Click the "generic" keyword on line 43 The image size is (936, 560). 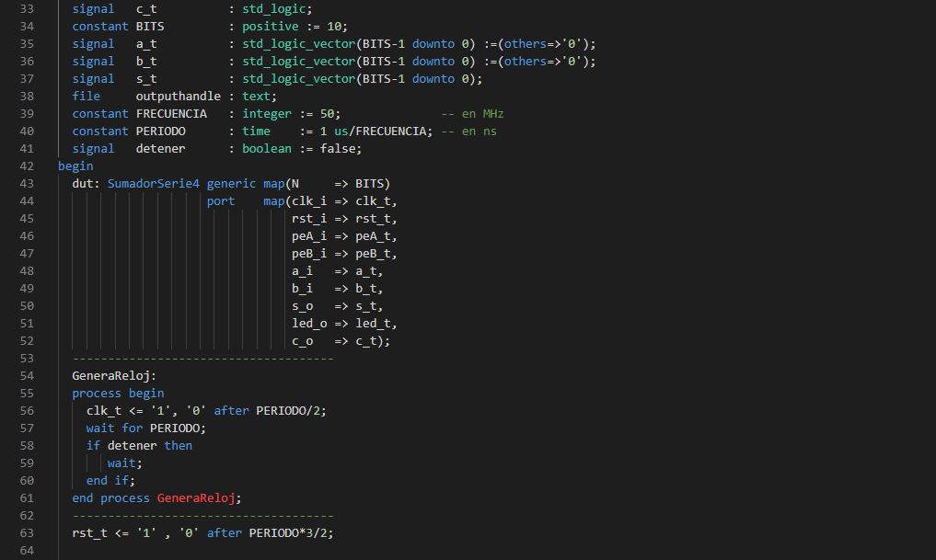pos(231,184)
